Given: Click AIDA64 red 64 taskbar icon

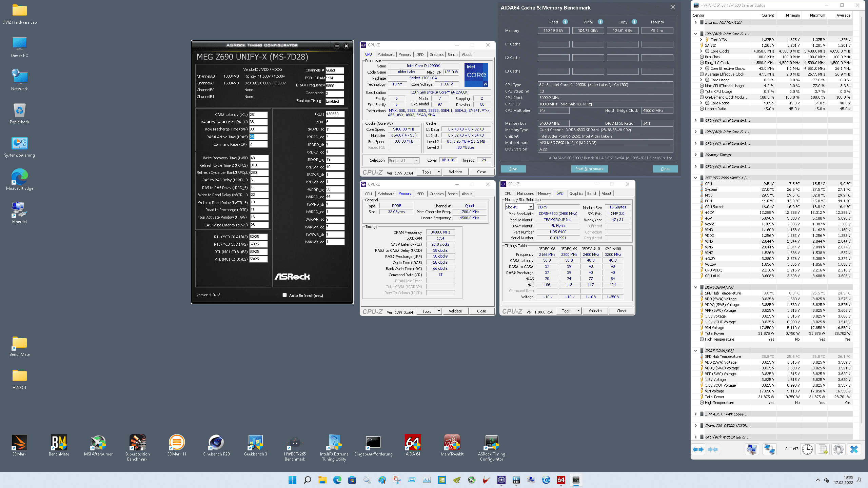Looking at the screenshot, I should (561, 480).
